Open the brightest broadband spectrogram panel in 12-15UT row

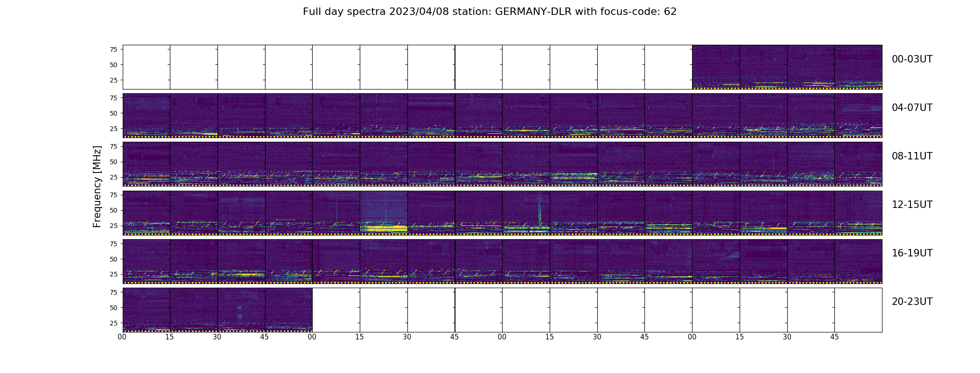point(384,213)
